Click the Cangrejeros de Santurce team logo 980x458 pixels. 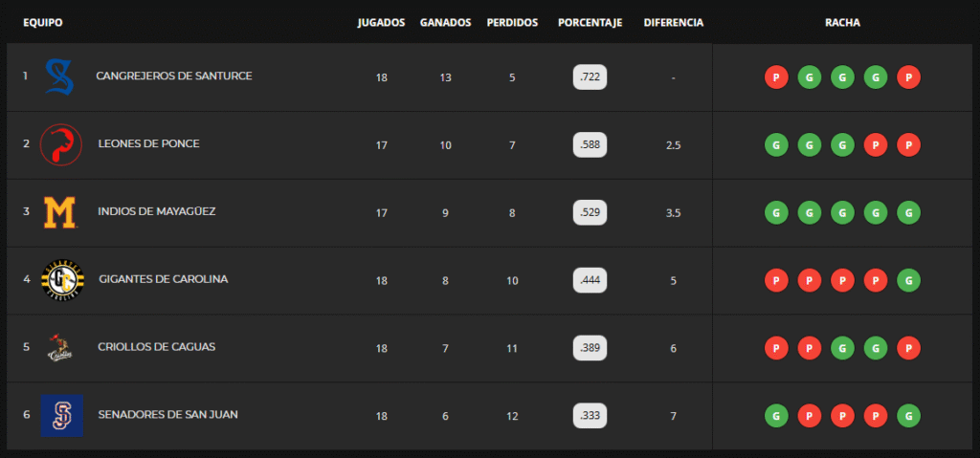(60, 77)
